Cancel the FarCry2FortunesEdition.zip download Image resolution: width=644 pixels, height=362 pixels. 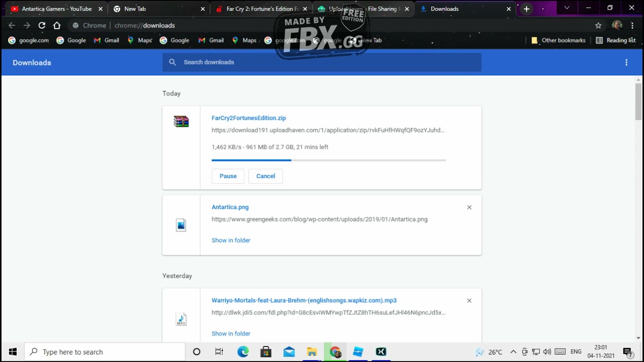tap(266, 176)
